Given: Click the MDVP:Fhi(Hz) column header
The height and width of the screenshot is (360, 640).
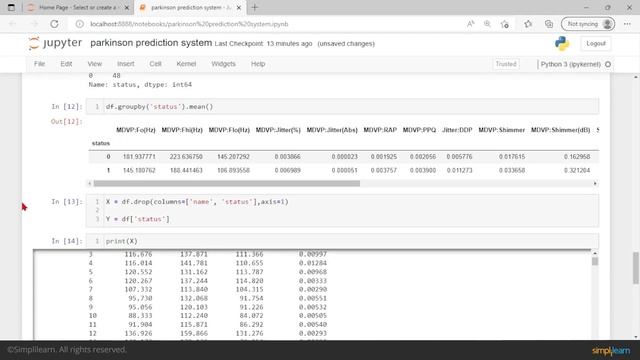Looking at the screenshot, I should point(182,130).
